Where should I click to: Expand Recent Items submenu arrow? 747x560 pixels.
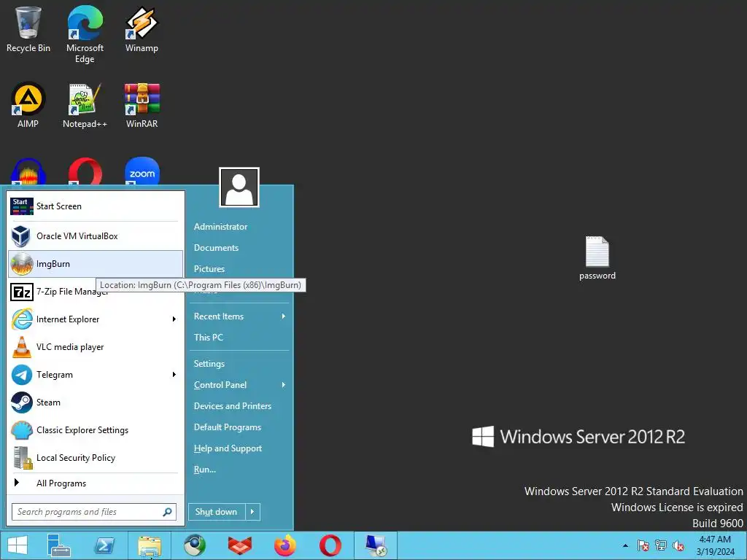coord(284,316)
